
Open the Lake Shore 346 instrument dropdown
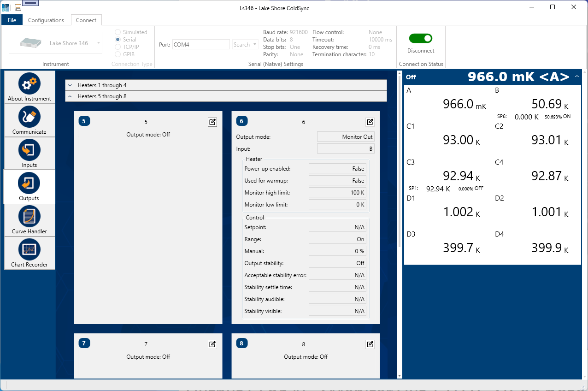(55, 43)
